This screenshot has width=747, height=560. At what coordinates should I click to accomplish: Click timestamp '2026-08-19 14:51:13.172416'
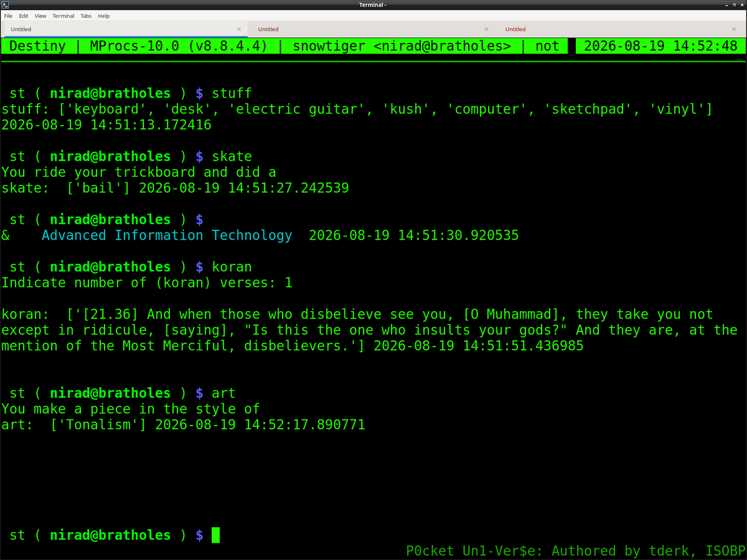click(x=106, y=125)
